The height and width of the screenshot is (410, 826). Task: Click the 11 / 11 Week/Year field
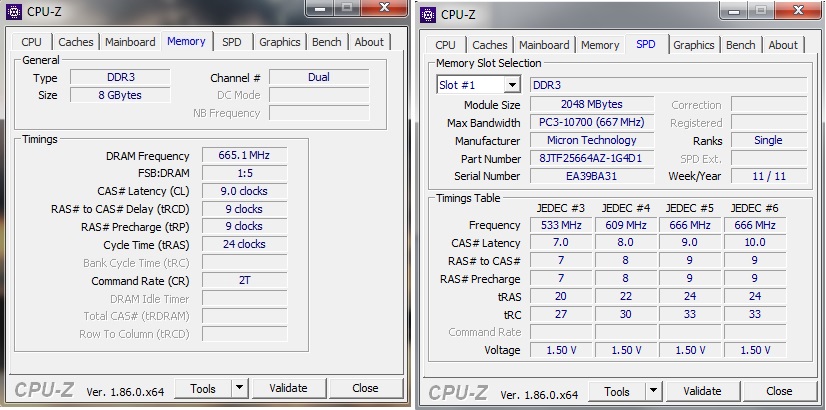(x=769, y=176)
